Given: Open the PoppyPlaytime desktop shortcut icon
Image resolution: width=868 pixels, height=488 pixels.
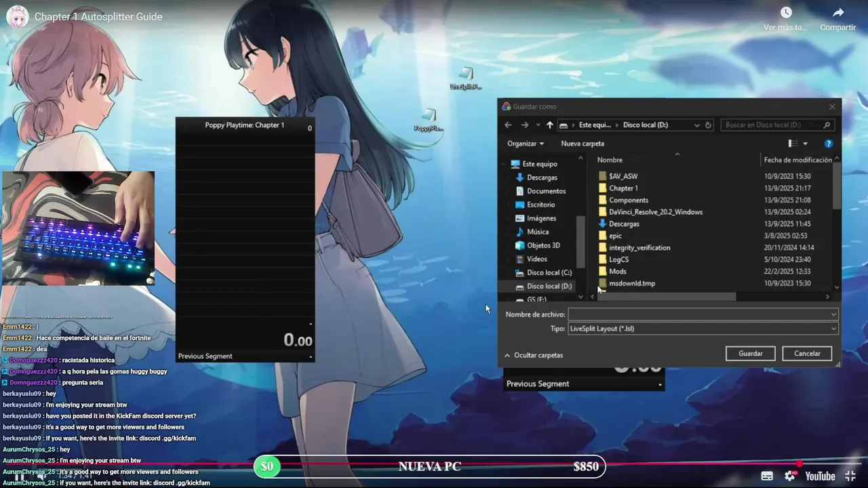Looking at the screenshot, I should (429, 120).
